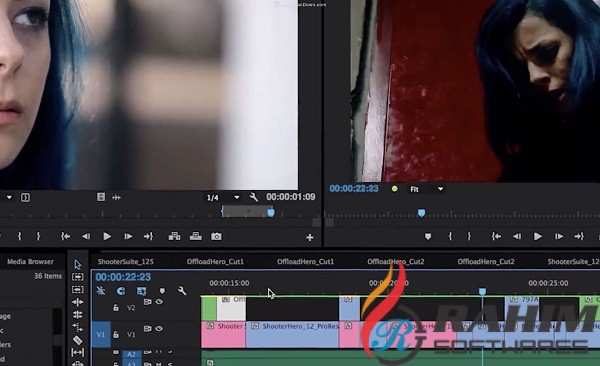600x366 pixels.
Task: Step forward one frame in Program monitor
Action: tap(559, 237)
